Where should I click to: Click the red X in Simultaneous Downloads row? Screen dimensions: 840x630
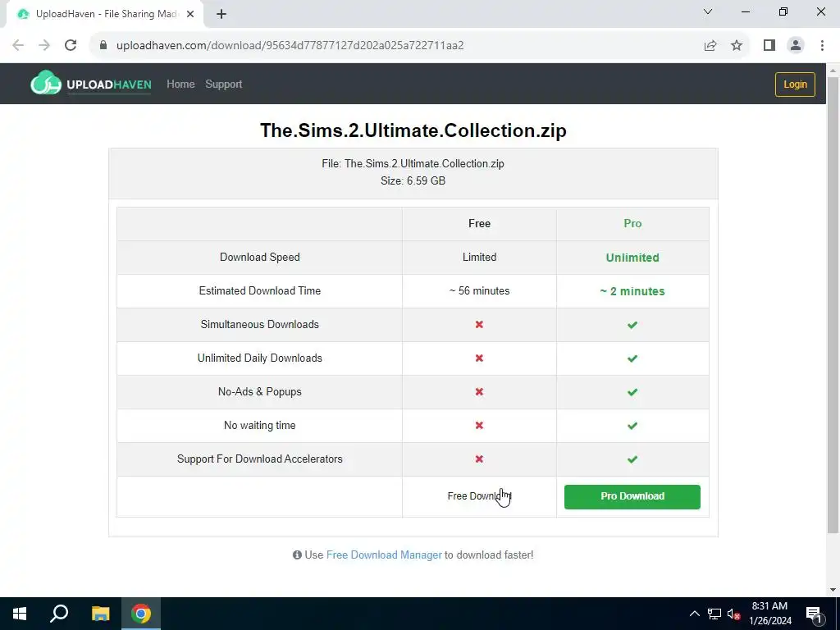(479, 324)
